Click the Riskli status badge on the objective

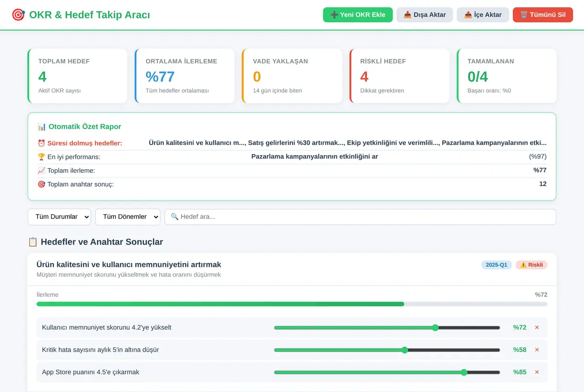531,265
